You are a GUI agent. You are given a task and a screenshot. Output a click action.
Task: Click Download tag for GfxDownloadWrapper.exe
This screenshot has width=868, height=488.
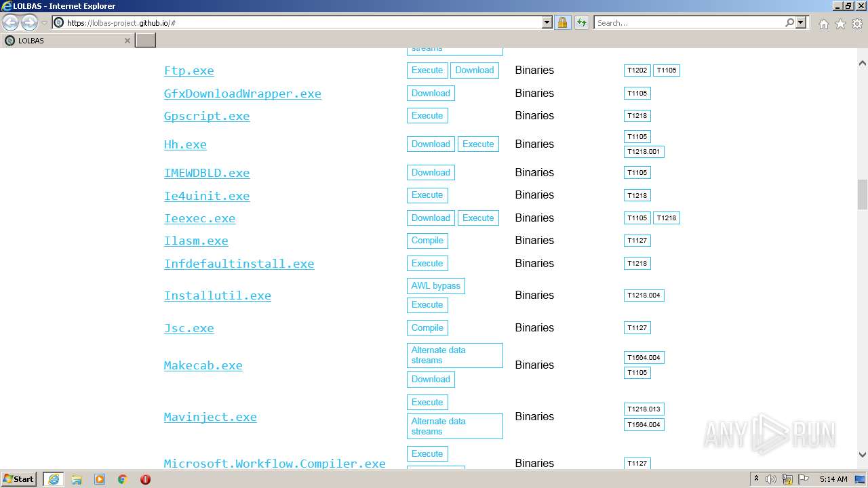(431, 94)
